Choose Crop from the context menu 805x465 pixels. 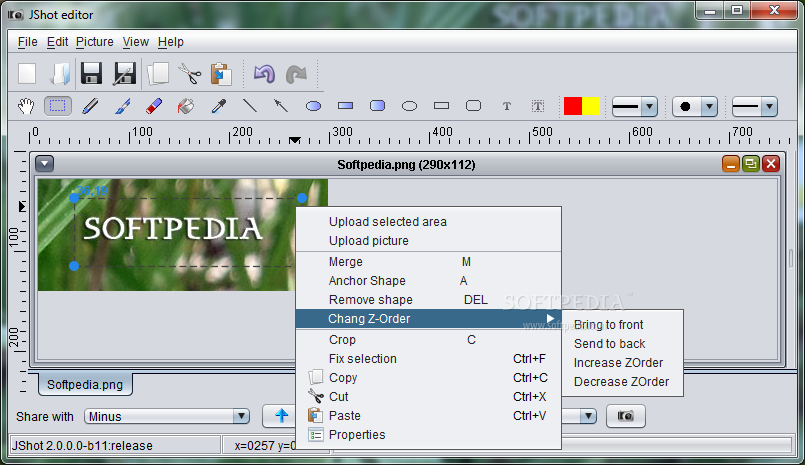click(x=429, y=340)
